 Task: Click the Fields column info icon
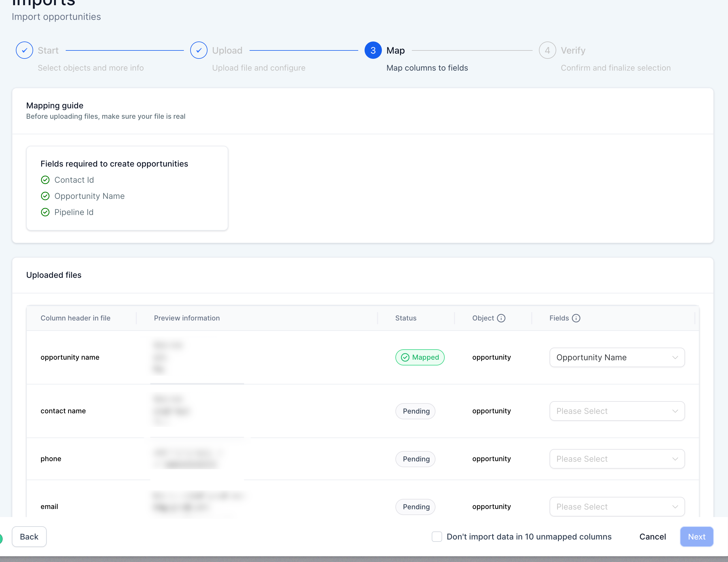pyautogui.click(x=576, y=318)
